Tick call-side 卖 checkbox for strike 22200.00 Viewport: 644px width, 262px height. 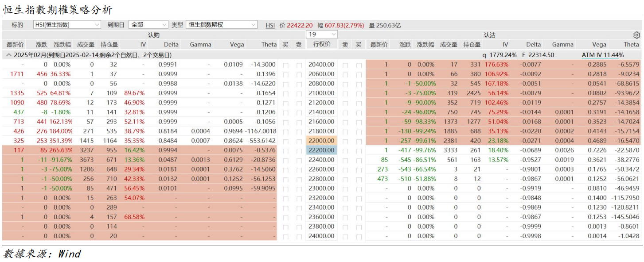[299, 151]
